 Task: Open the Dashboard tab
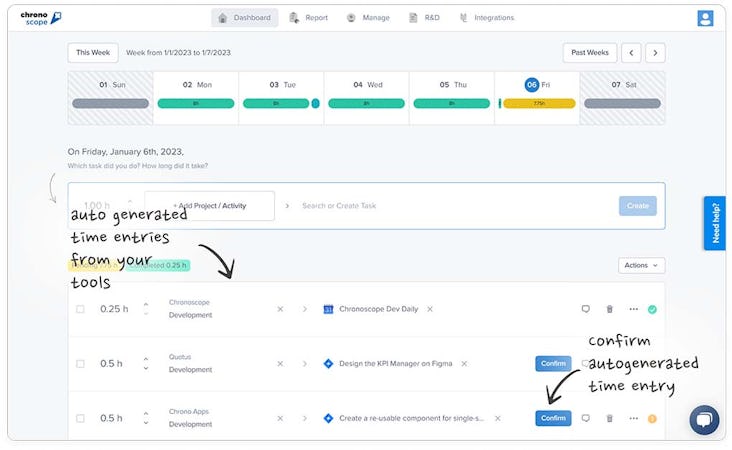click(x=245, y=18)
